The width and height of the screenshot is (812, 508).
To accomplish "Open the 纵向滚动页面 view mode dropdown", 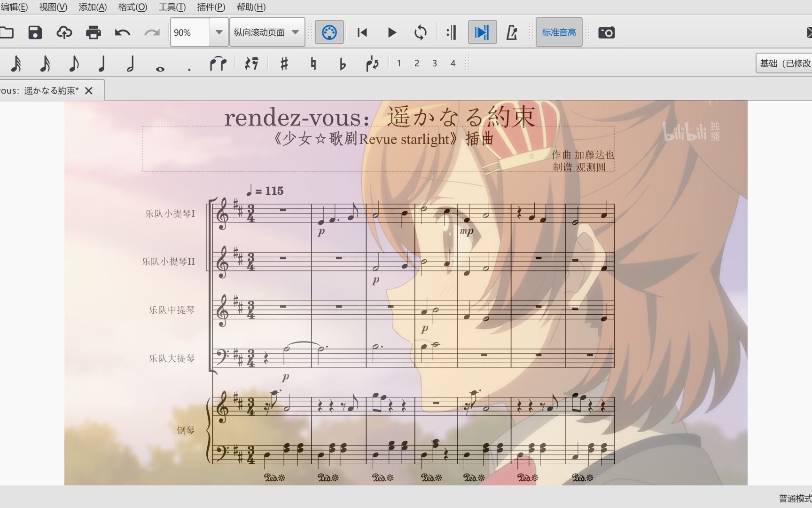I will [x=267, y=32].
